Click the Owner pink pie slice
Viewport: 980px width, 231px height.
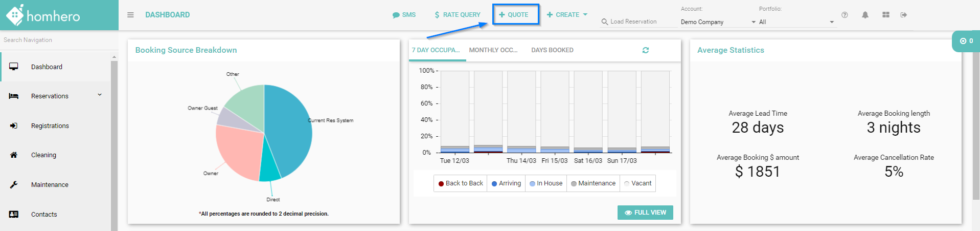pos(238,151)
